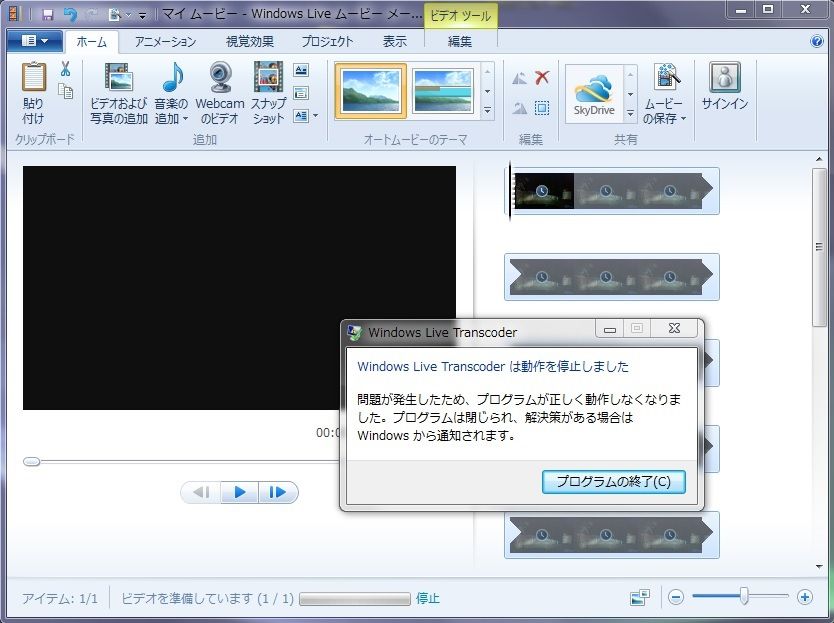This screenshot has height=623, width=834.
Task: Click the ムービーの保存 film icon
Action: tap(666, 78)
